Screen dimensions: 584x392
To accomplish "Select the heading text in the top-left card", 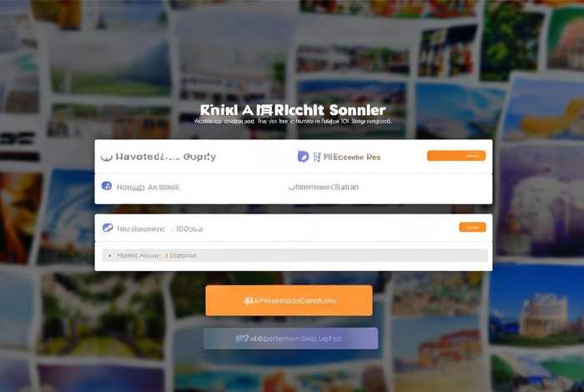I will [x=166, y=157].
